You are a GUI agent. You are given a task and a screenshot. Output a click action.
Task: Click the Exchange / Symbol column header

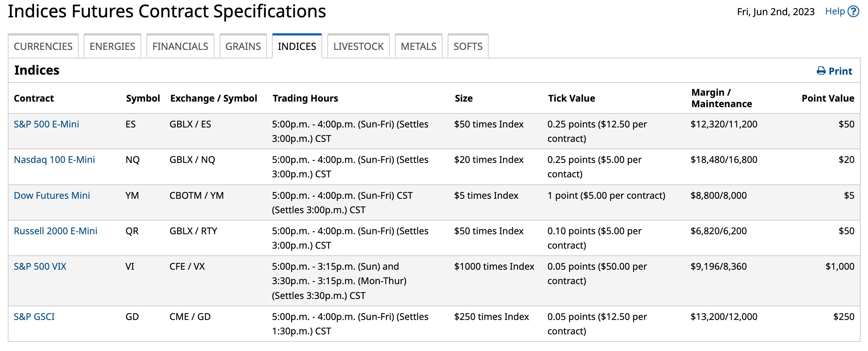[214, 98]
